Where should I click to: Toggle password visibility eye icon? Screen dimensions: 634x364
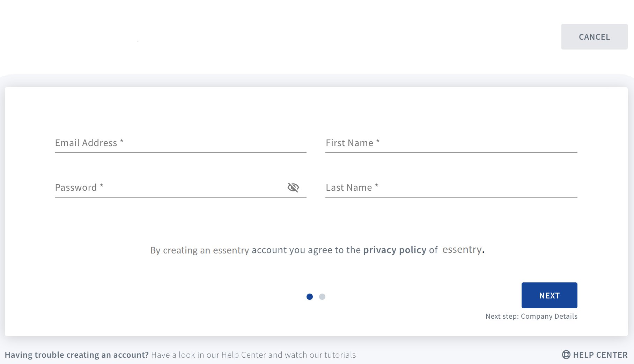[x=293, y=188]
